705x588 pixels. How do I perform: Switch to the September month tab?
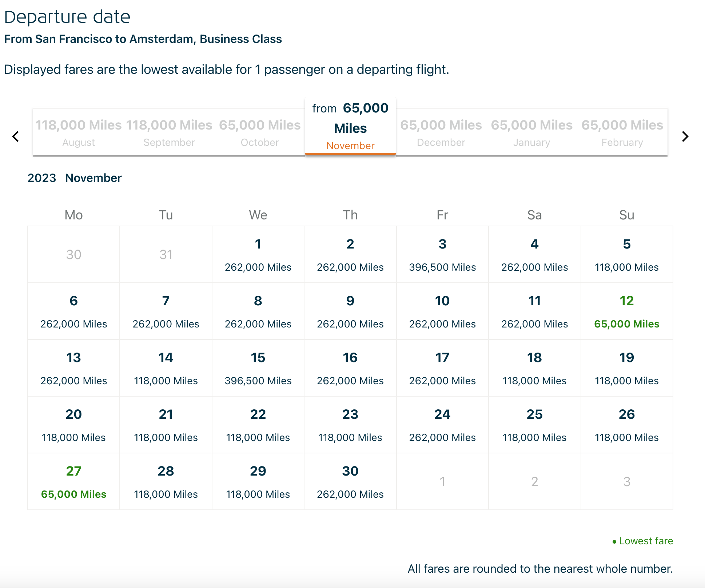169,132
